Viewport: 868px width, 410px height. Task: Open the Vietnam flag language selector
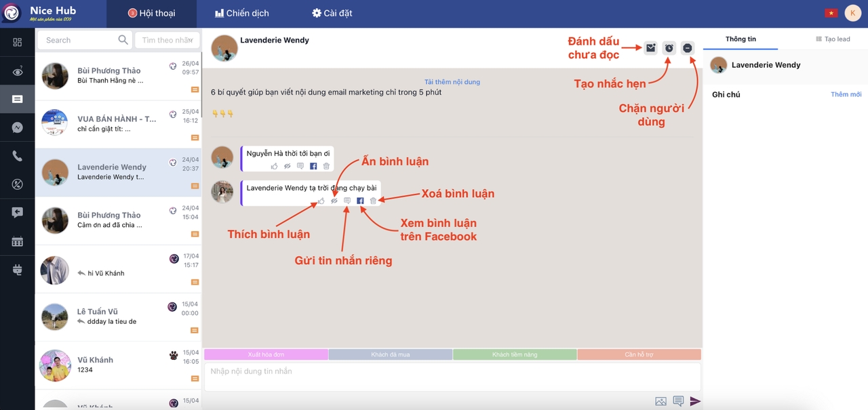tap(831, 14)
